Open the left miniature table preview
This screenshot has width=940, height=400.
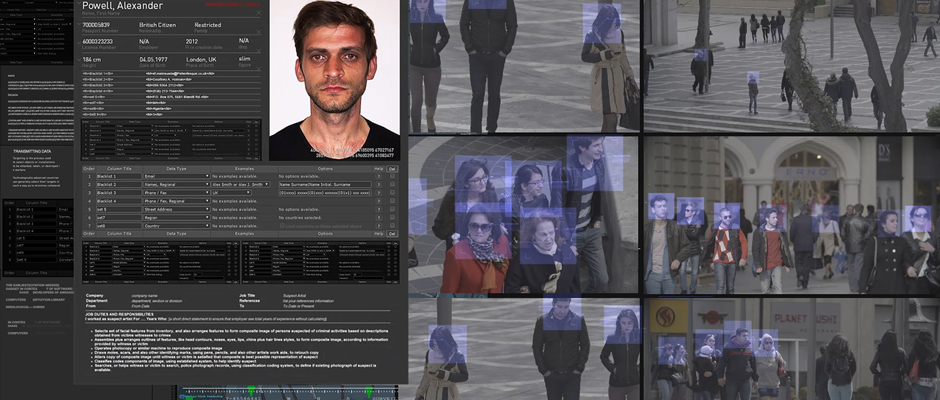(x=160, y=263)
